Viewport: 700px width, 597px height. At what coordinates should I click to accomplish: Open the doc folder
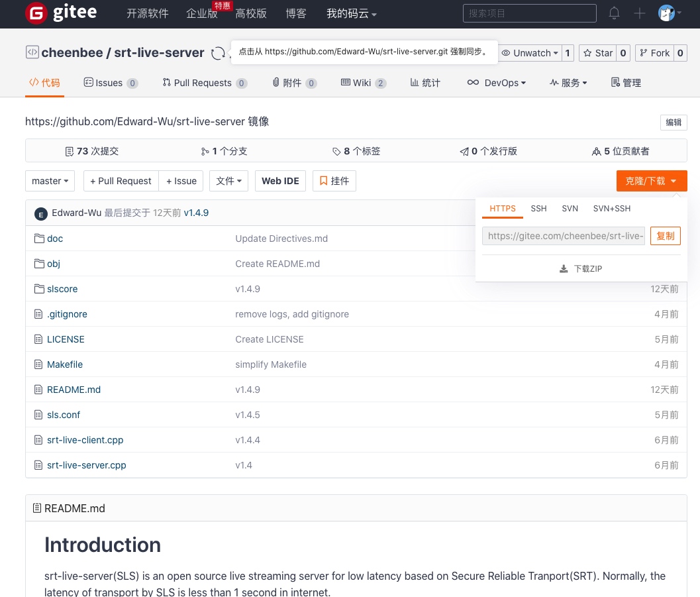click(x=55, y=239)
